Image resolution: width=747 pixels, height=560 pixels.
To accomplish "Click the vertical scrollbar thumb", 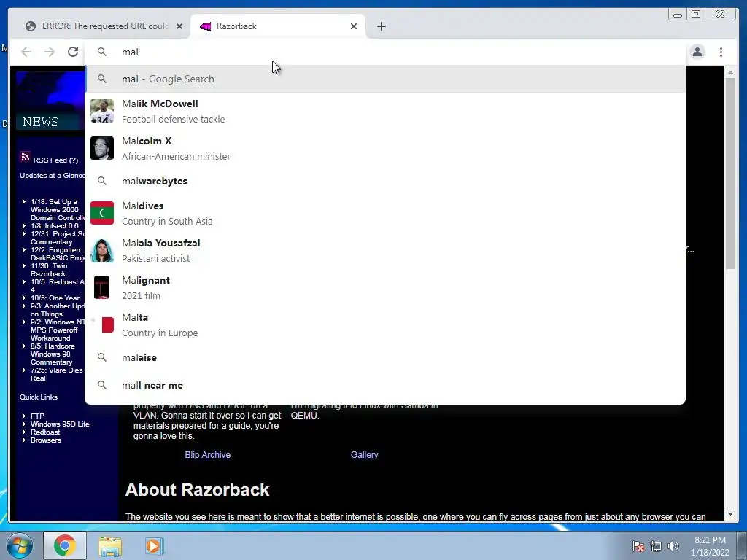I will pos(730,174).
